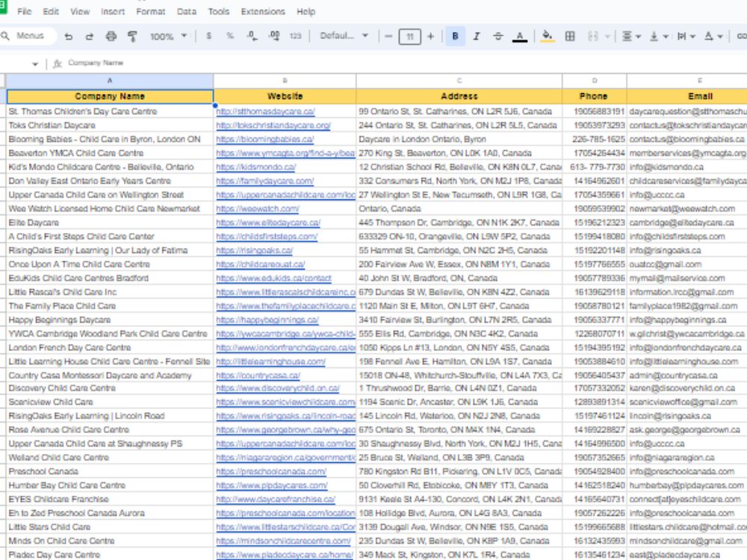The image size is (747, 560).
Task: Open the Text wrapping dropdown
Action: tap(686, 36)
